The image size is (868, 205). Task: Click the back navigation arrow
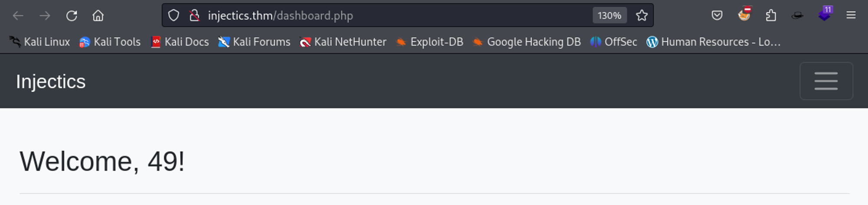[18, 16]
